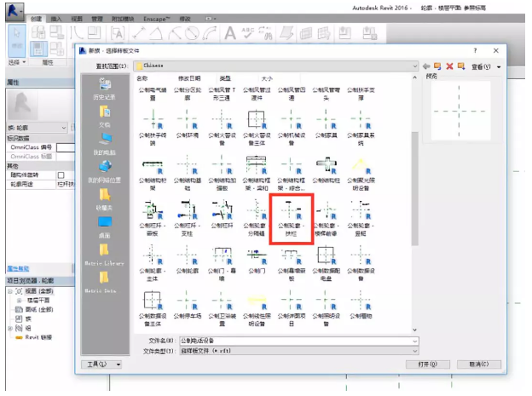Click the set work plane icon
The image size is (532, 396).
tap(286, 33)
